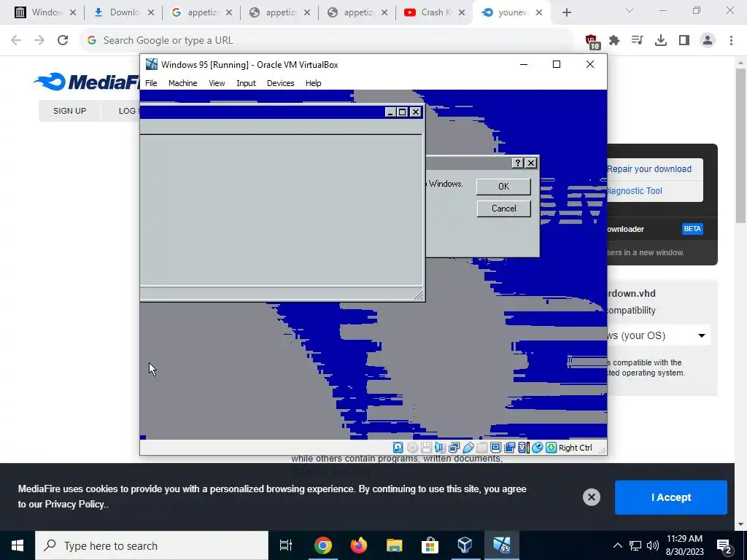Open a new Chrome tab
The image size is (747, 560).
tap(566, 13)
